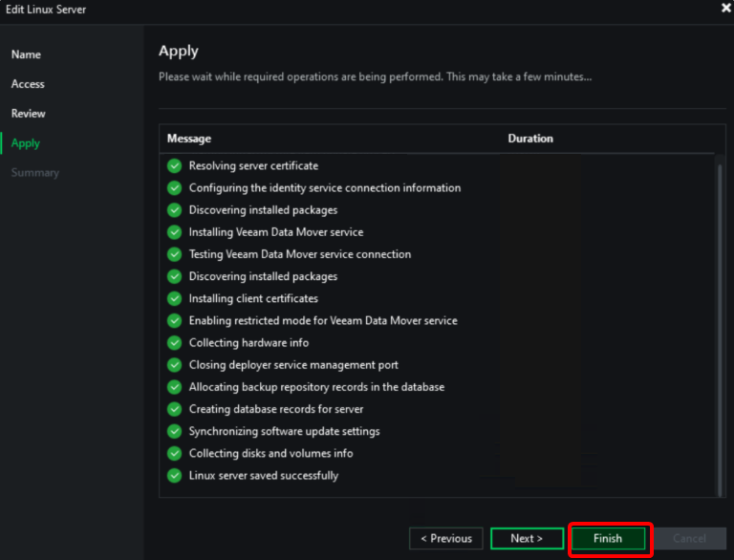This screenshot has height=560, width=734.
Task: Click the Duration column header
Action: (530, 139)
